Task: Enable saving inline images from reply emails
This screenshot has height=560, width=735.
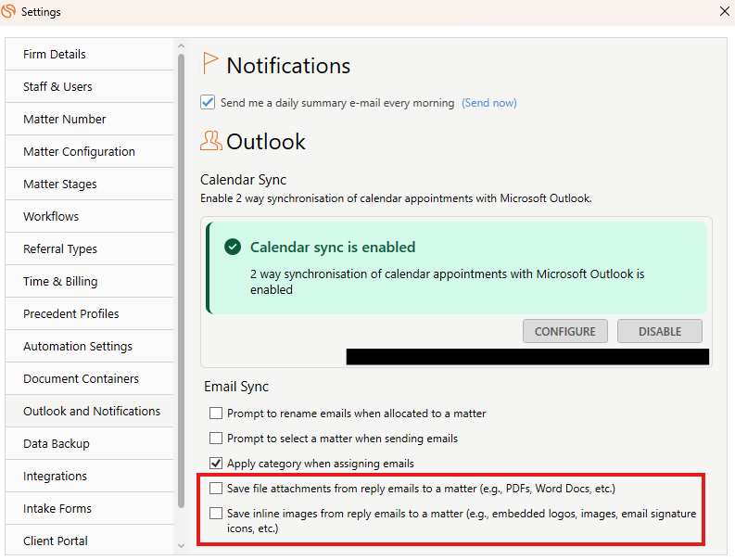Action: (216, 513)
